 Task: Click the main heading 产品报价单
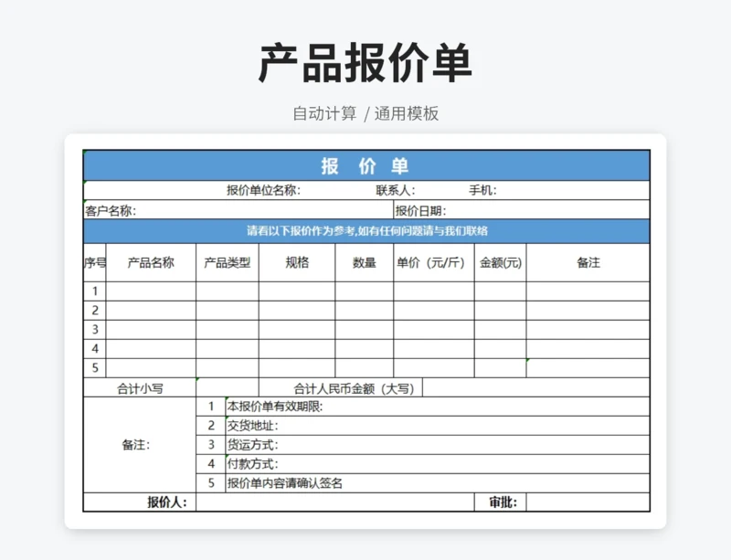[365, 63]
